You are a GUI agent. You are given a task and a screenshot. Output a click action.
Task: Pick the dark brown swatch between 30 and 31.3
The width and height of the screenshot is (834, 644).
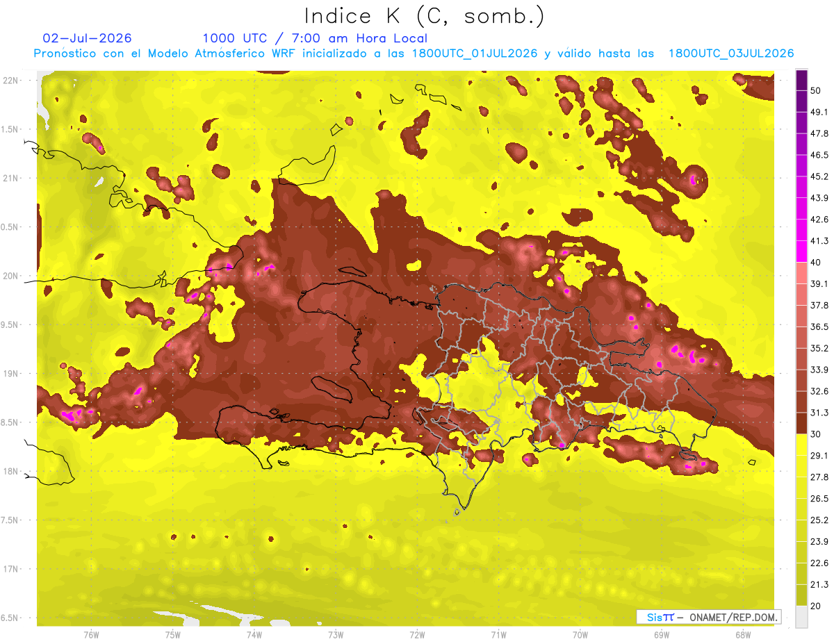point(801,423)
